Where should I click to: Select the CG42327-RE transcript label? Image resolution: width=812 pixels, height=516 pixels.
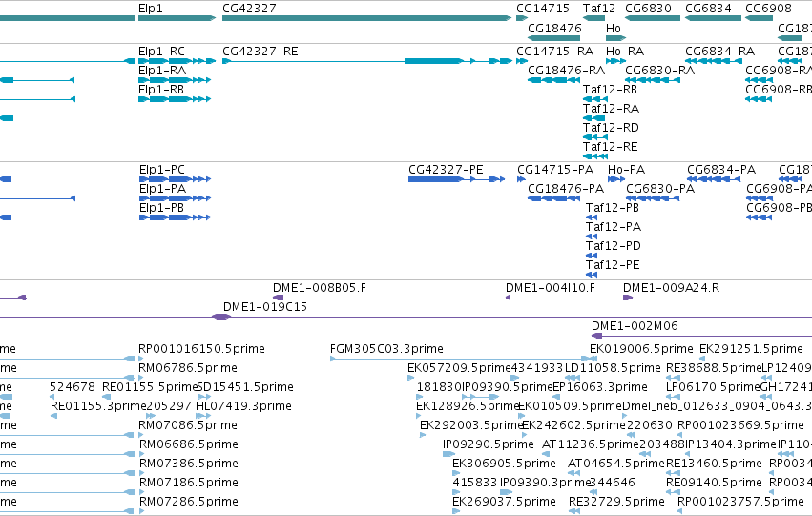[x=260, y=52]
